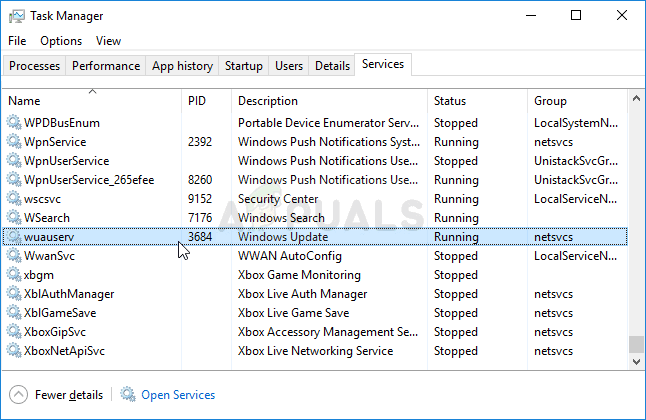Switch to the Performance tab
This screenshot has width=646, height=420.
[x=106, y=66]
